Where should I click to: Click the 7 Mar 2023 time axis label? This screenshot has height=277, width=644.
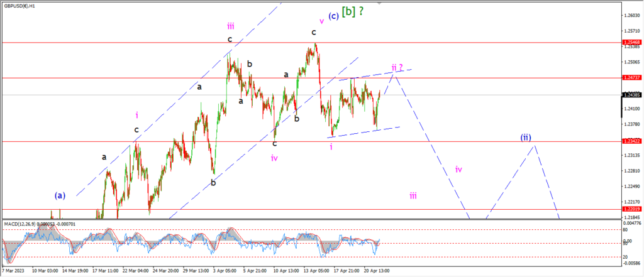point(14,271)
